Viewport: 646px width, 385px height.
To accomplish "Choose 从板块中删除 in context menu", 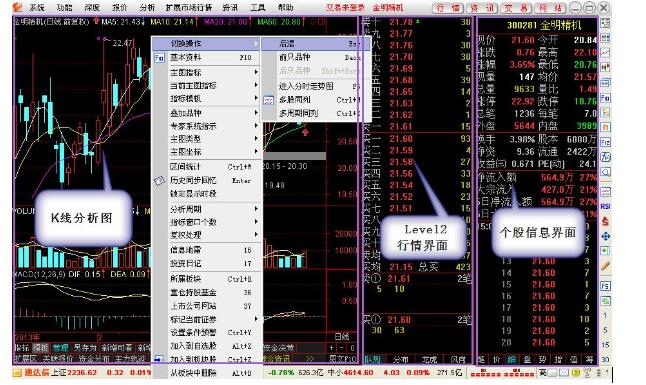I will point(206,373).
